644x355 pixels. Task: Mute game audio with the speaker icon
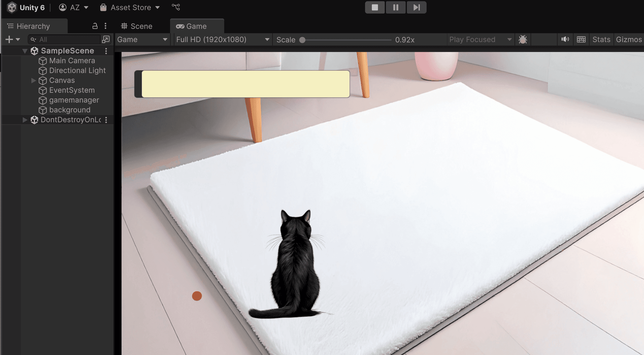(565, 39)
